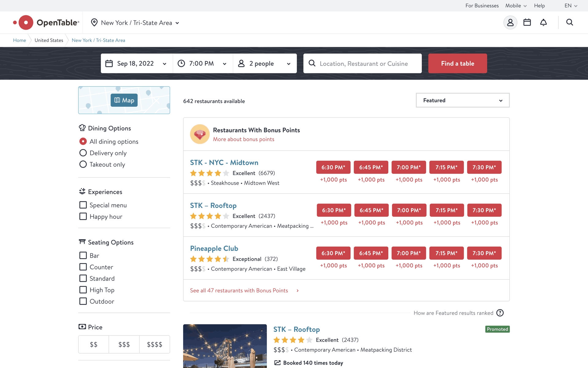Enable Counter seating filter
588x368 pixels.
point(83,267)
